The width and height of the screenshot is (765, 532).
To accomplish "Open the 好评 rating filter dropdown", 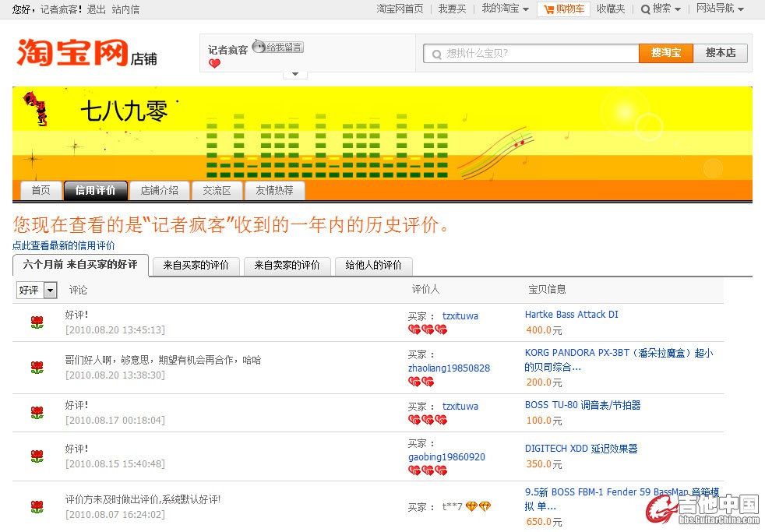I will (x=37, y=291).
